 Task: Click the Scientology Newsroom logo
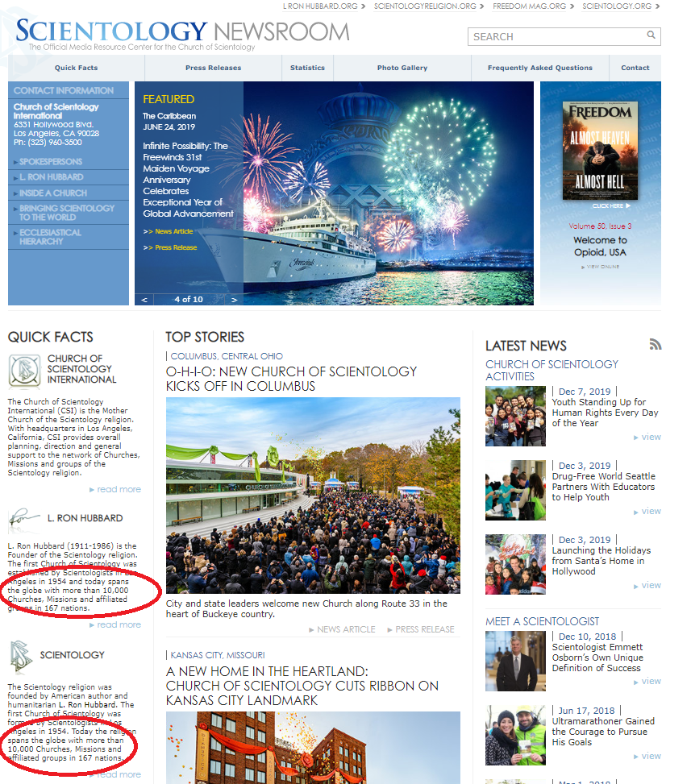tap(182, 35)
